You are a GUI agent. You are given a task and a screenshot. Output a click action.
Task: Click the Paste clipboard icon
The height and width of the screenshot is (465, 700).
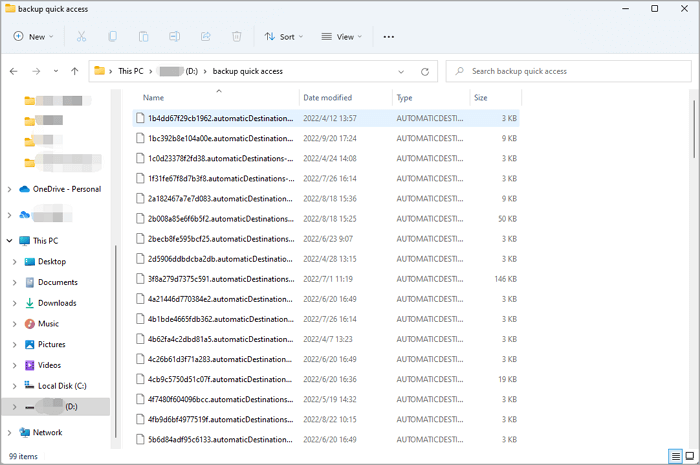[x=144, y=37]
